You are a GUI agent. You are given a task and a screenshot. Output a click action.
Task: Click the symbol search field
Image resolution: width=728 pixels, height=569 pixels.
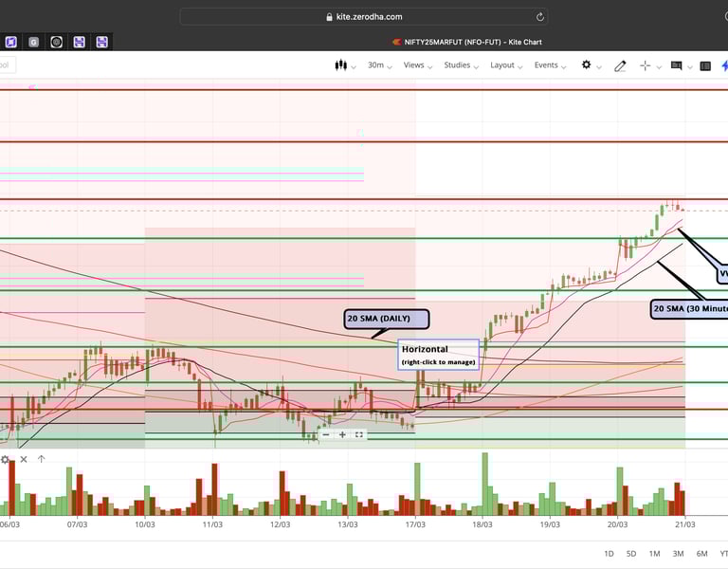pyautogui.click(x=7, y=65)
